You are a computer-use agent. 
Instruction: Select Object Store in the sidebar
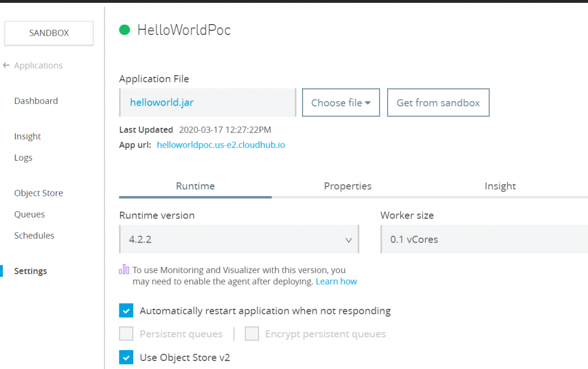coord(38,193)
